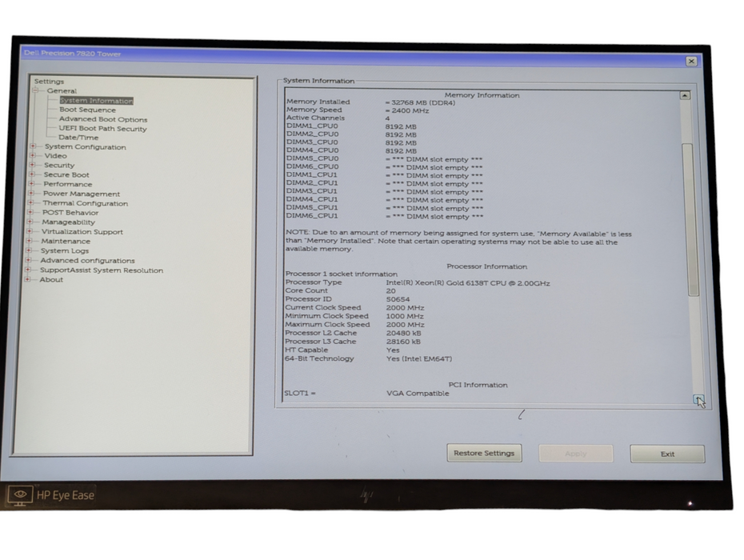
Task: Open Advanced Boot Options
Action: click(103, 119)
